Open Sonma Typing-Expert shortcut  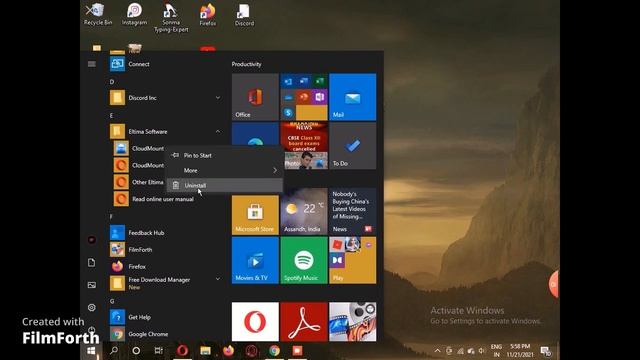click(x=171, y=18)
